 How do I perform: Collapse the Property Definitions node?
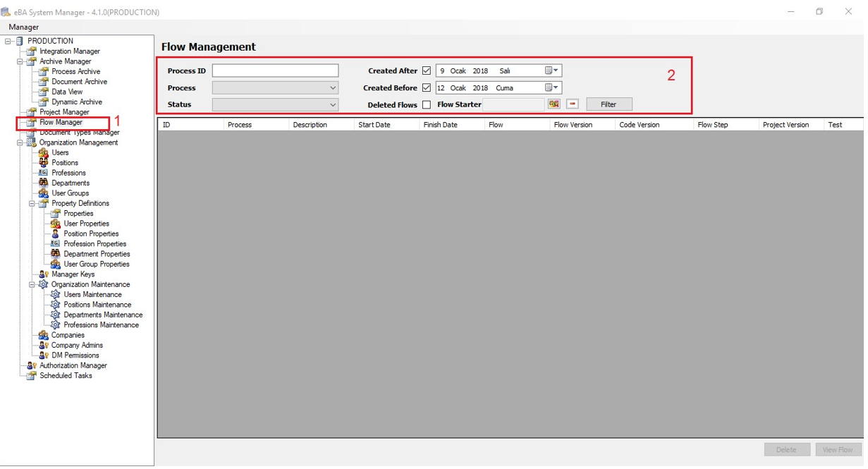[x=32, y=203]
